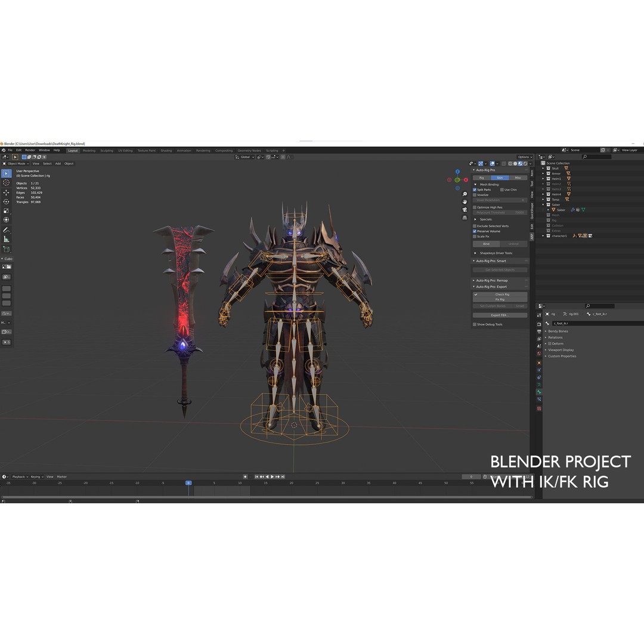
Task: Open the Global transform orientation dropdown
Action: click(245, 157)
